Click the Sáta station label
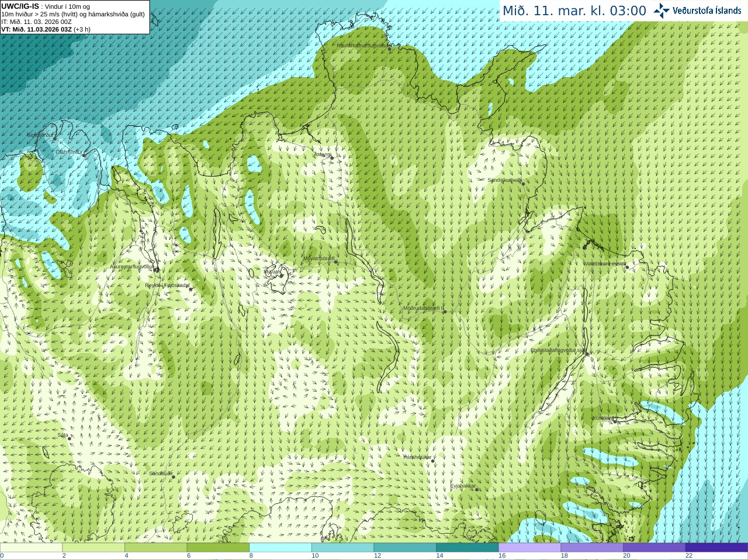The image size is (748, 560). point(63,435)
